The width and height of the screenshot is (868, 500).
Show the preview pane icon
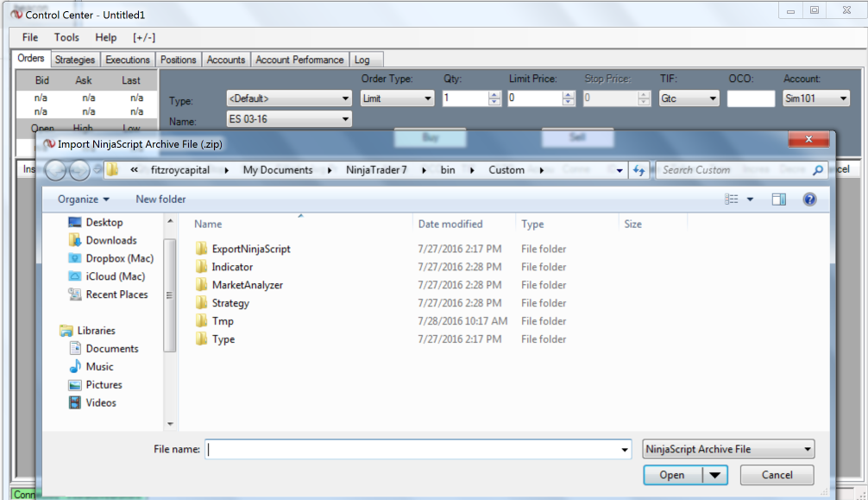click(x=779, y=199)
